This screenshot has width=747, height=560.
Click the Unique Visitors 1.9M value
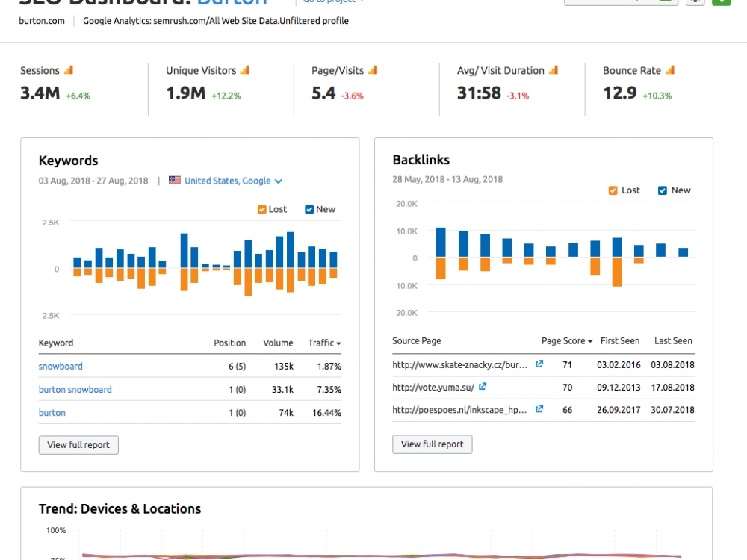tap(186, 93)
